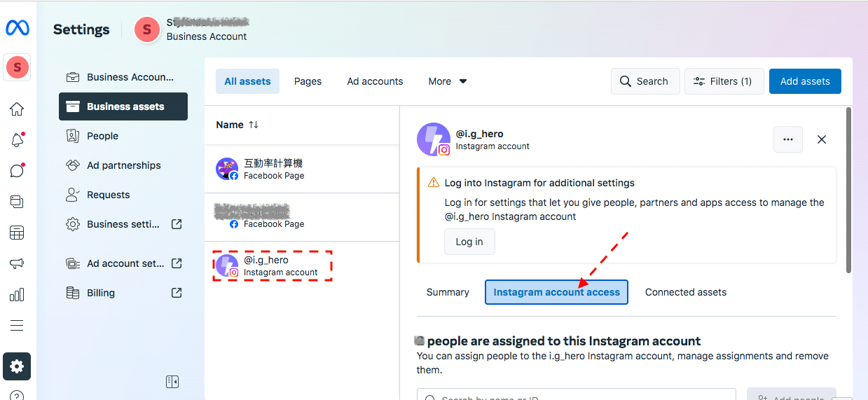Go to Home icon in left rail
This screenshot has height=400, width=868.
[x=17, y=109]
